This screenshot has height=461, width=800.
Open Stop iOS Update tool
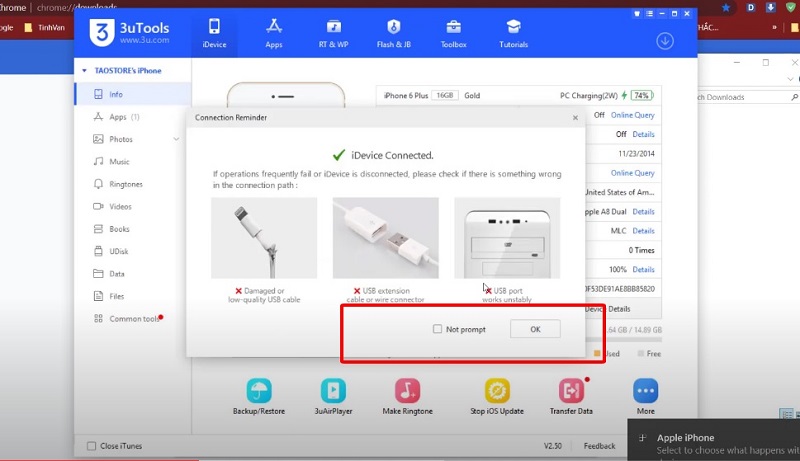pos(497,397)
